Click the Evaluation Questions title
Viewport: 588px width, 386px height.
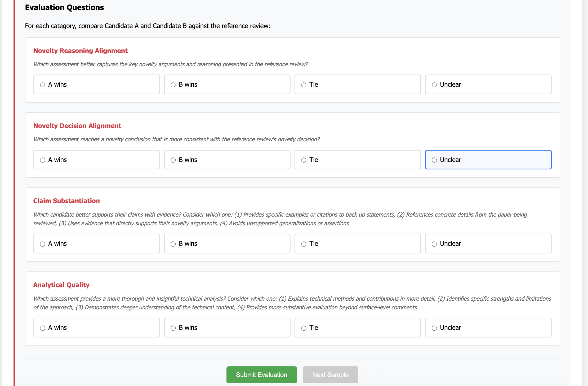pos(64,7)
